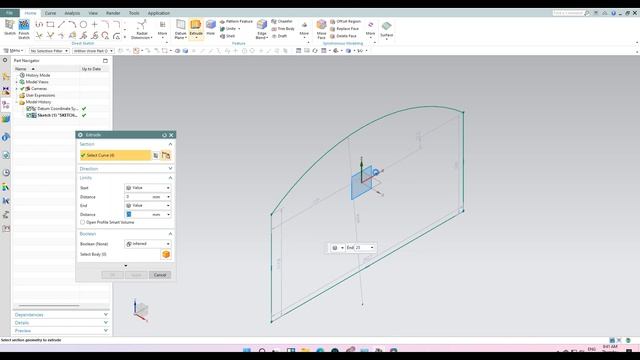Open the Rapid Dimension tool
Image resolution: width=640 pixels, height=360 pixels.
pos(142,29)
